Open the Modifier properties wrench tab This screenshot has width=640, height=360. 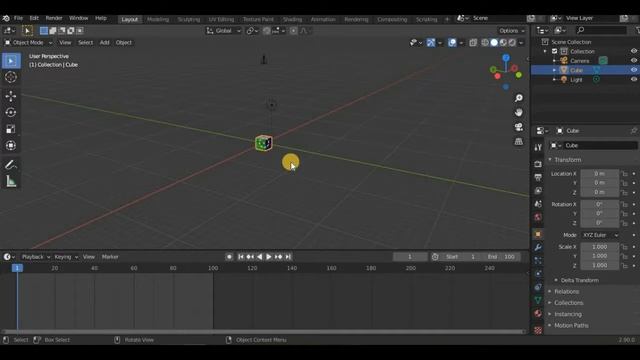538,247
